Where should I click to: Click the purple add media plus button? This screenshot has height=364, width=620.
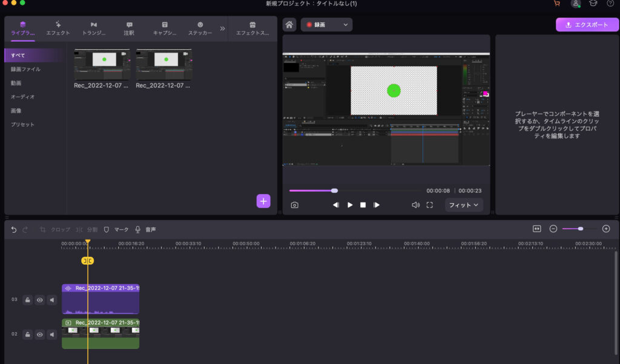[263, 201]
